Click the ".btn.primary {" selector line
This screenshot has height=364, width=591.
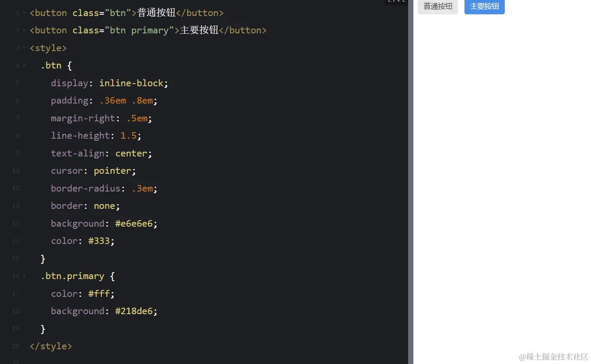coord(78,276)
